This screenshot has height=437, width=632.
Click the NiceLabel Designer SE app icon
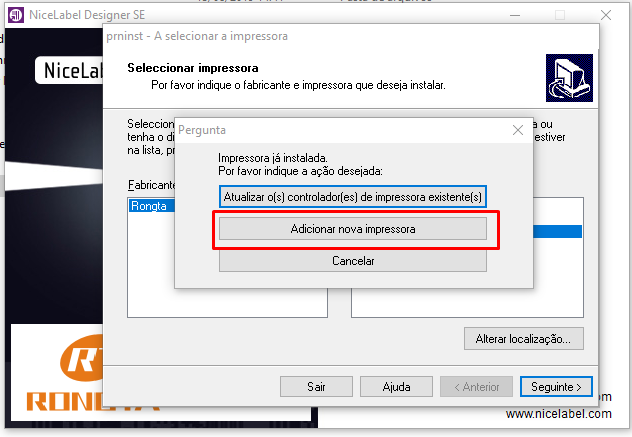(16, 15)
